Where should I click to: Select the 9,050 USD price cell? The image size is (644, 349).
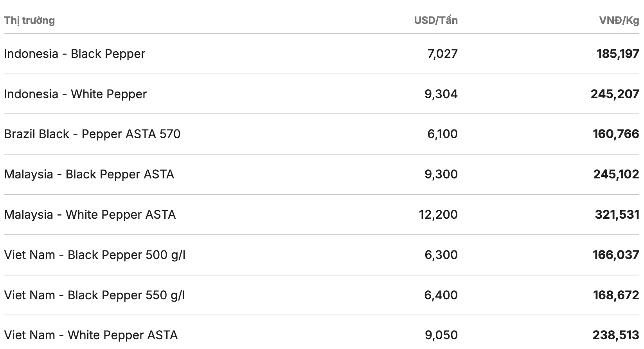pyautogui.click(x=441, y=335)
